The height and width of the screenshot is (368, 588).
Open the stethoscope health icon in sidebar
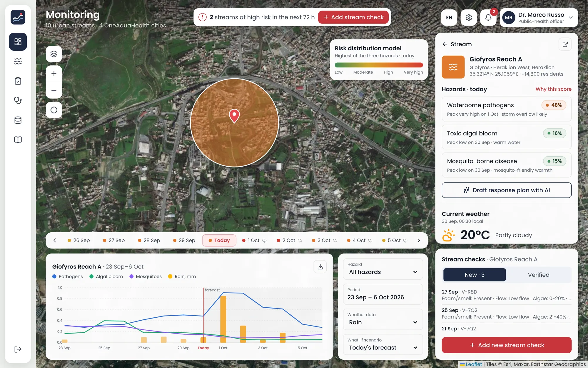(18, 100)
